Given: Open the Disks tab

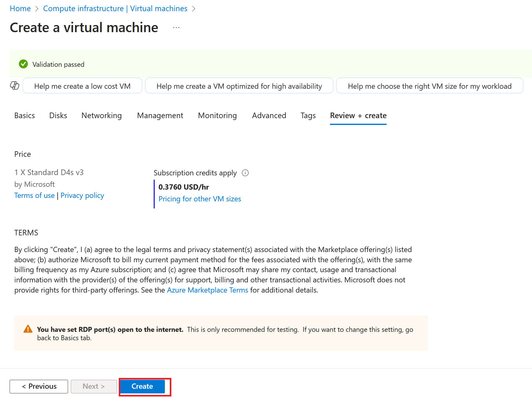Looking at the screenshot, I should tap(58, 115).
